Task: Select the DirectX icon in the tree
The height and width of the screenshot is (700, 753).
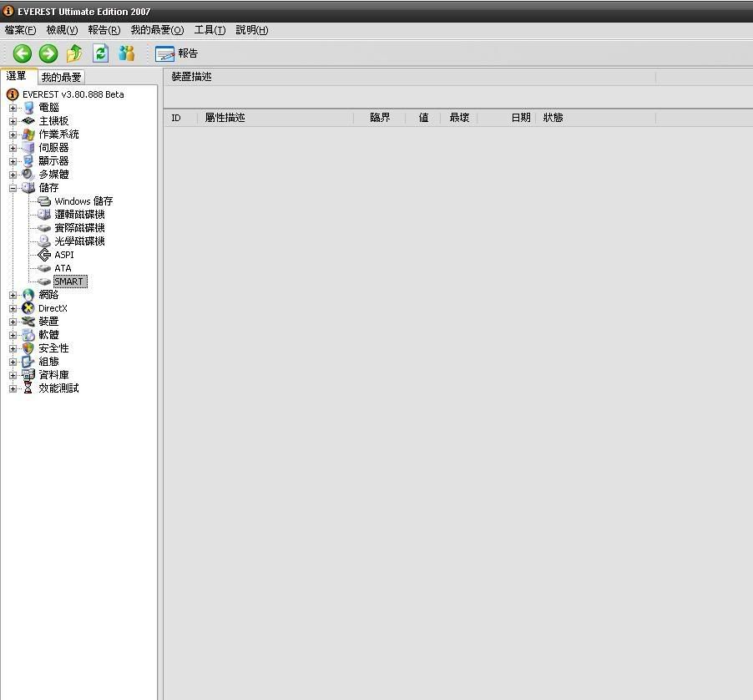Action: [x=29, y=308]
